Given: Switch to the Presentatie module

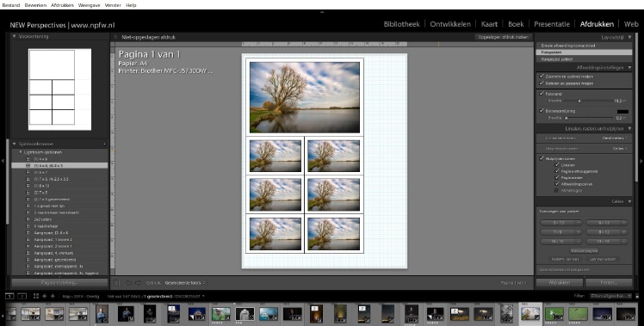Looking at the screenshot, I should 552,24.
